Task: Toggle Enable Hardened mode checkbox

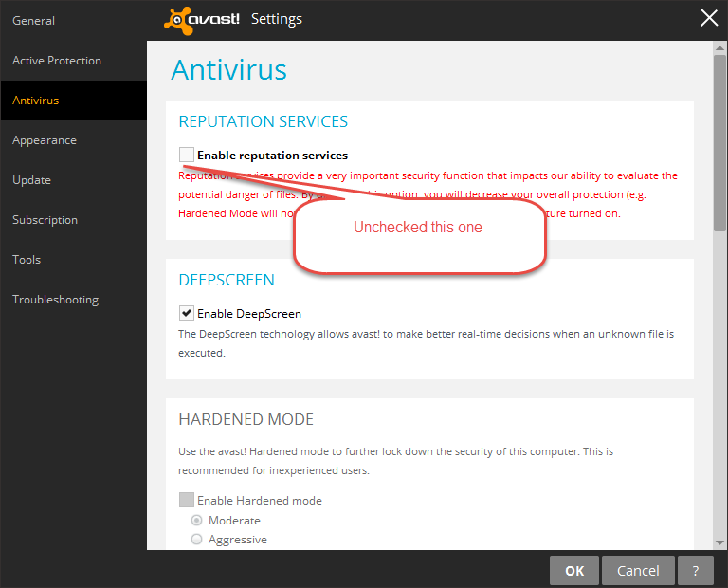Action: pyautogui.click(x=187, y=500)
